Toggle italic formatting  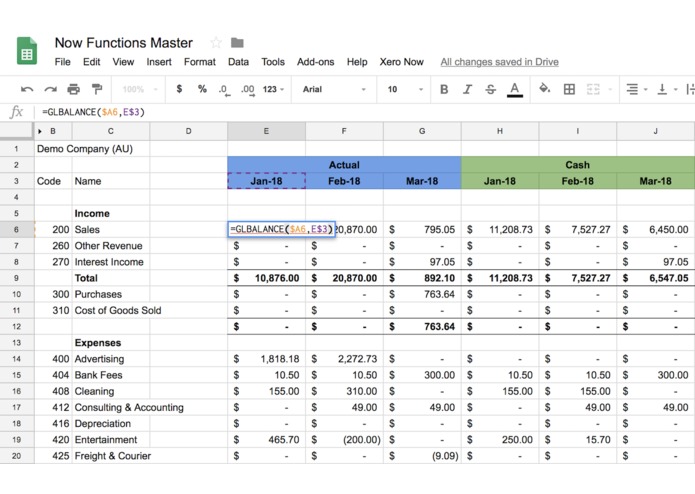[467, 89]
